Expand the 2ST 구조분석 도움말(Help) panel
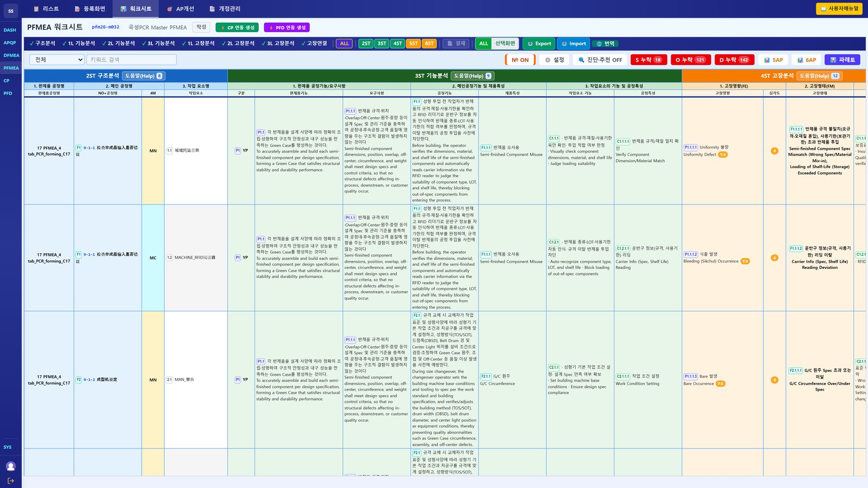Viewport: 868px width, 488px height. pos(144,76)
